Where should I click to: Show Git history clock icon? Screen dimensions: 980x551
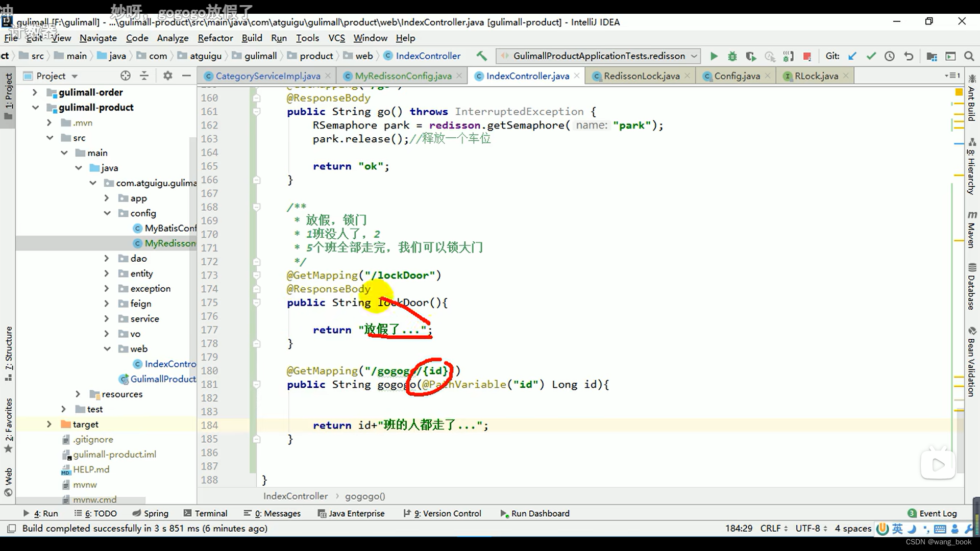click(x=890, y=56)
